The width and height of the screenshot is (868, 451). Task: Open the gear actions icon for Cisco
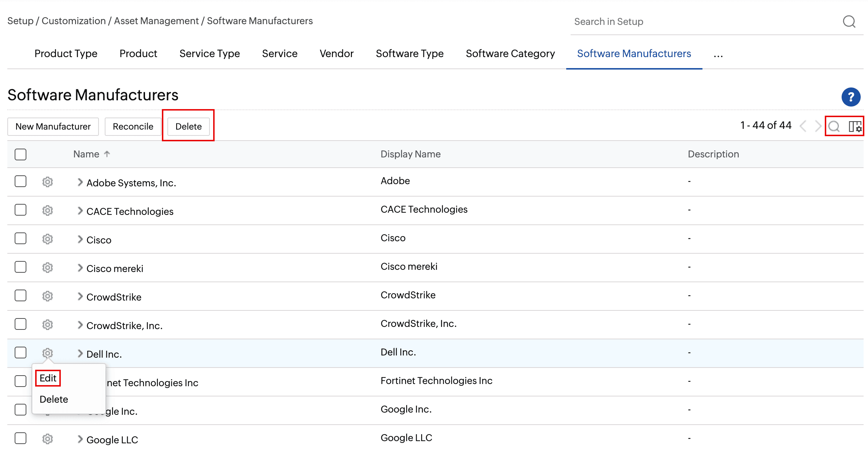point(47,239)
